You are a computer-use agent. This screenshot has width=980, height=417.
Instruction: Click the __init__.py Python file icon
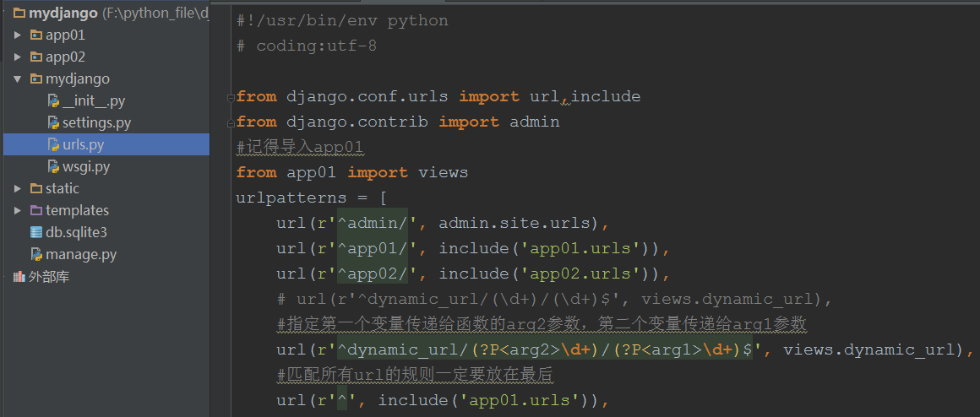[x=54, y=101]
